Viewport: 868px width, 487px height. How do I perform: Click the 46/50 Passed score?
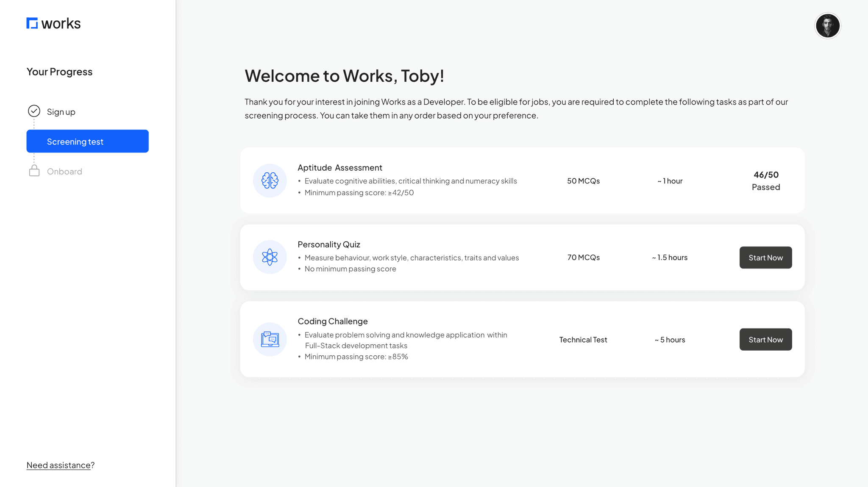point(765,181)
